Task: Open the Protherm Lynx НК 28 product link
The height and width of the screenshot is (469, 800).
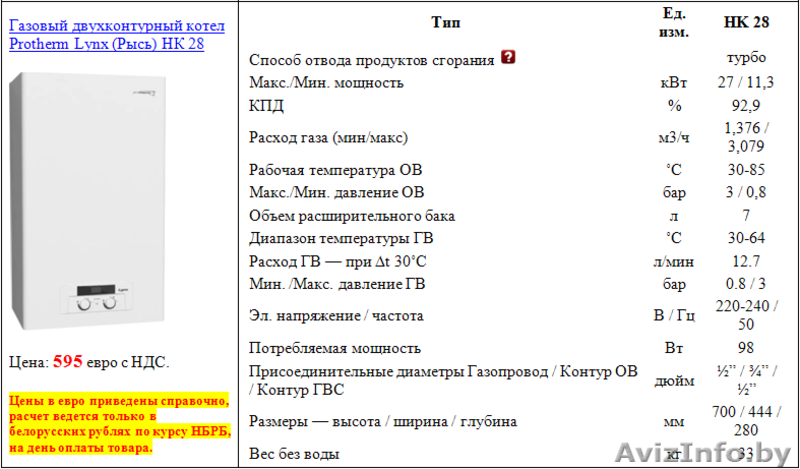Action: (x=117, y=35)
